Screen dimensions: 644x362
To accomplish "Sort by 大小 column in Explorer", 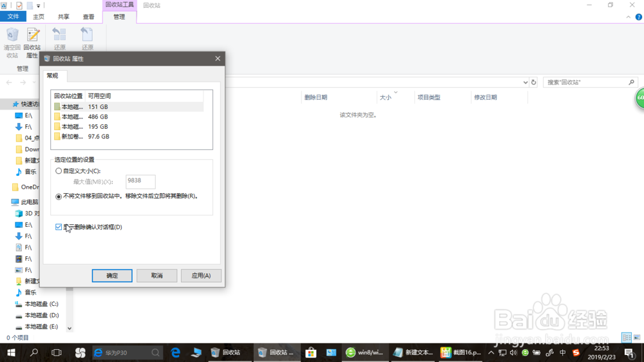I will pyautogui.click(x=386, y=97).
